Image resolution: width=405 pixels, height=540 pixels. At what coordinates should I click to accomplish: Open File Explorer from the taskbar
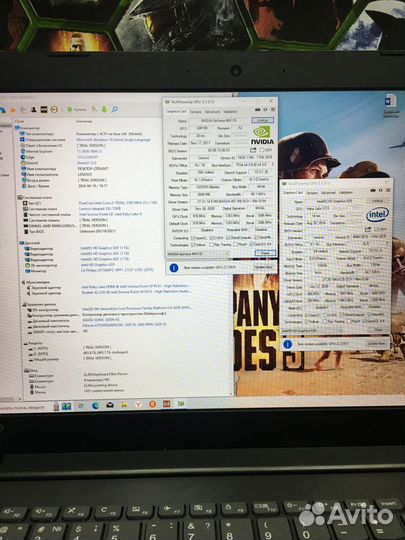point(124,405)
